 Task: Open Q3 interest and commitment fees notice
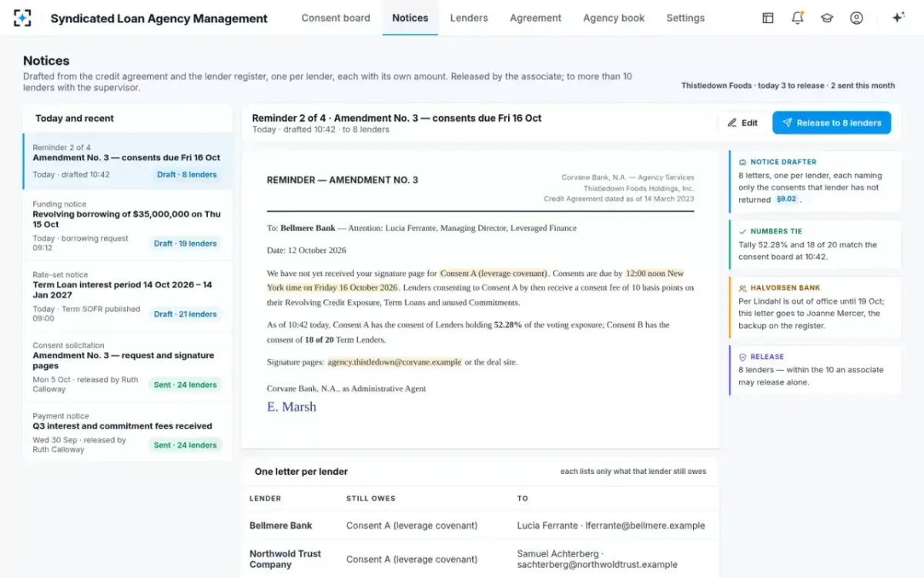[x=128, y=432]
